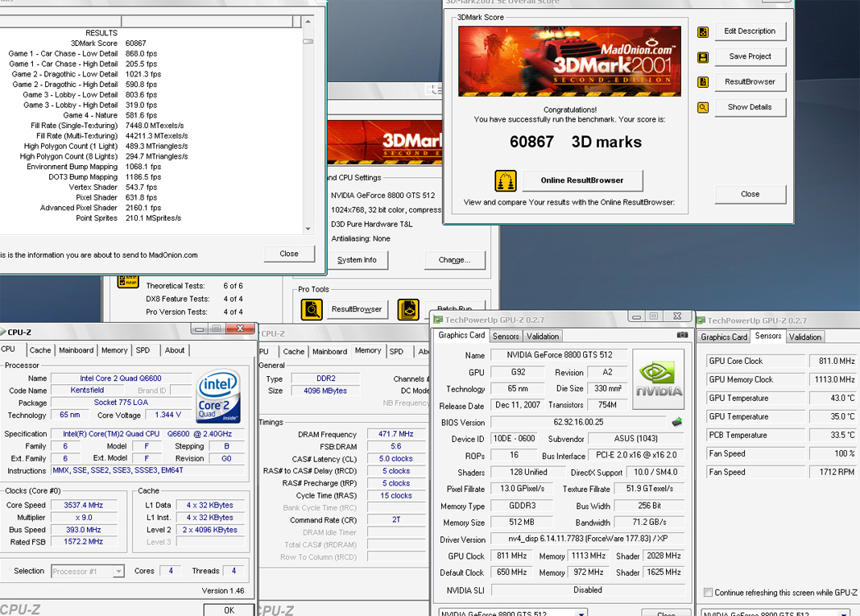Click the Rated FSB 1572.2 MHz field
This screenshot has width=860, height=616.
pyautogui.click(x=84, y=541)
